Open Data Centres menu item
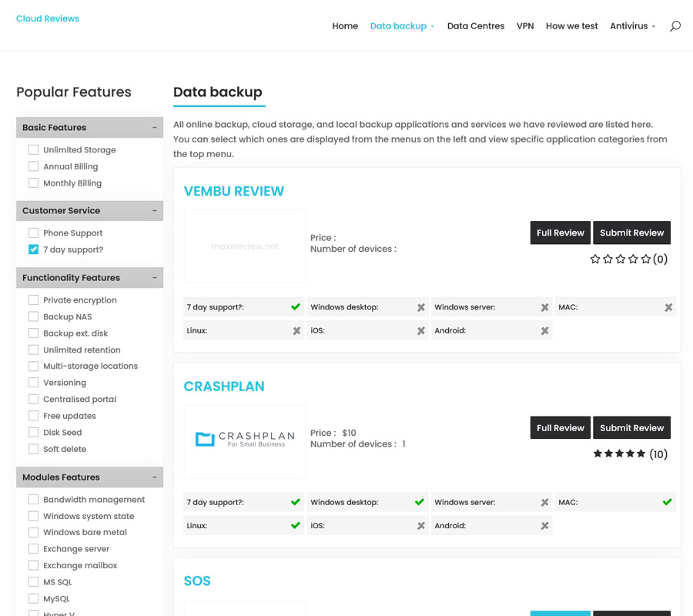 tap(476, 26)
